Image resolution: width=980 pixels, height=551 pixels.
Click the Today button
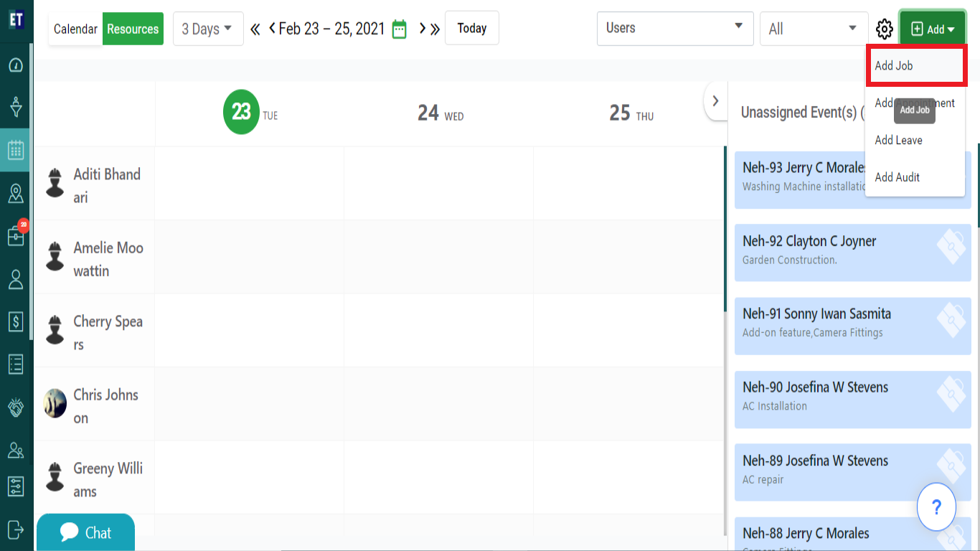pos(472,28)
